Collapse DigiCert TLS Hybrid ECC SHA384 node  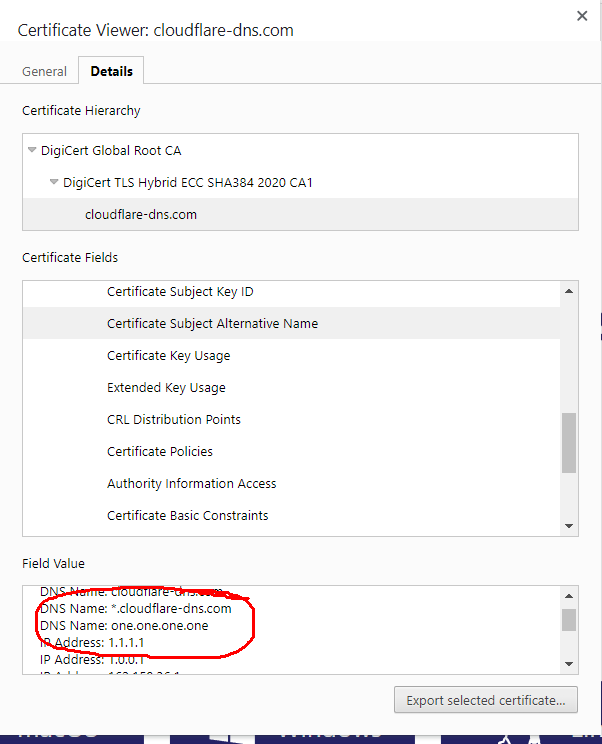[54, 182]
